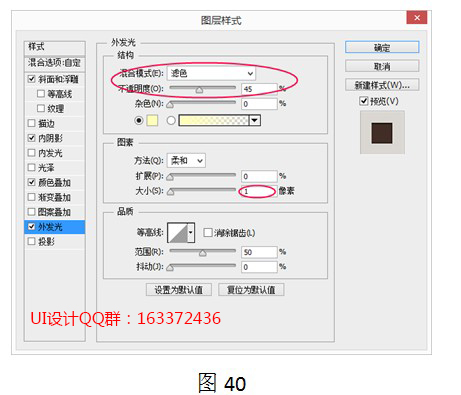Click the 抖动 jitter slider handle

point(170,268)
